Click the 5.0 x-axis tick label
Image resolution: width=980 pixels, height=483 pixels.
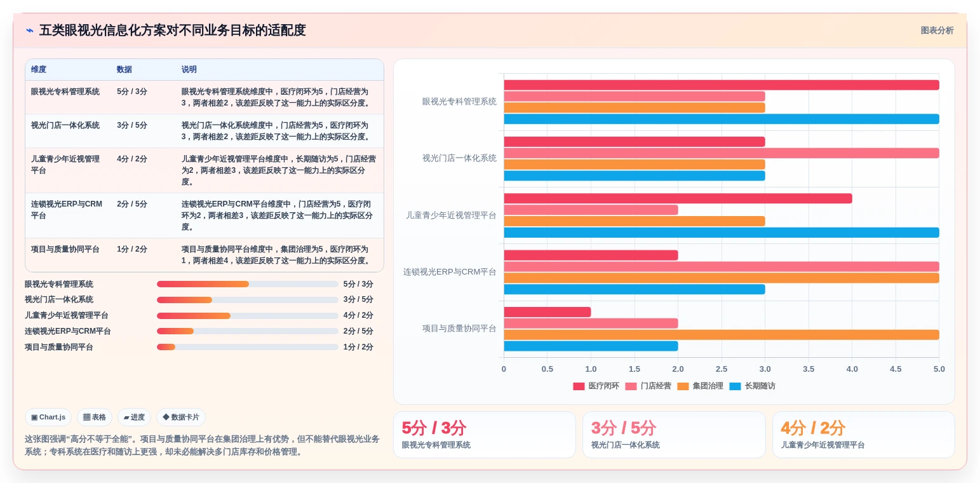point(939,369)
